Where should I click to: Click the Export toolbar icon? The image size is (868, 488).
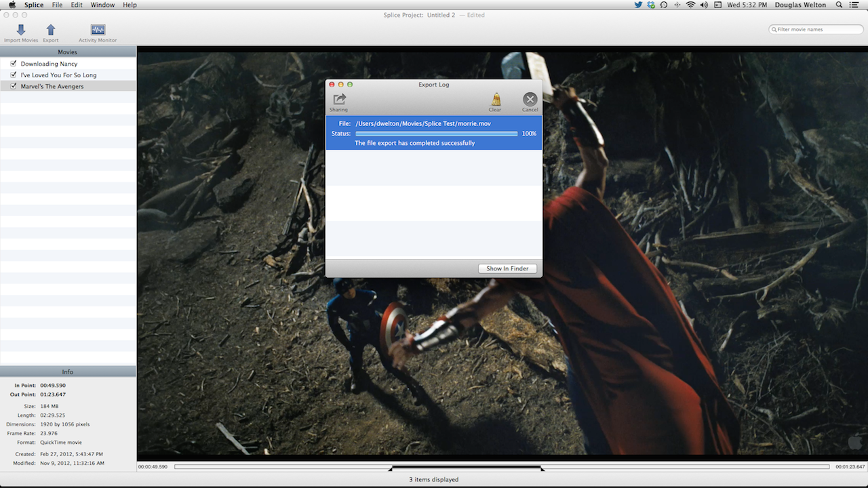(x=51, y=30)
